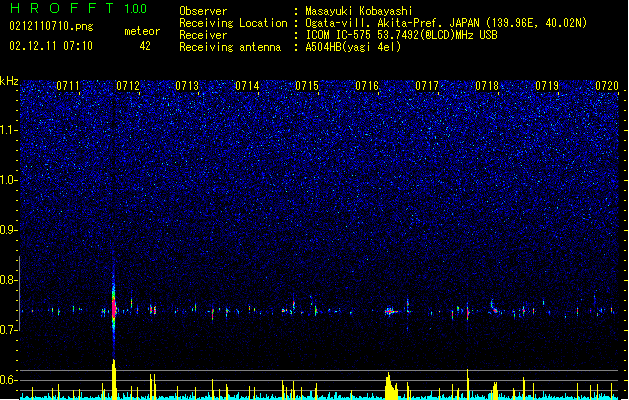Click the 0716 time marker
The height and width of the screenshot is (400, 629).
tap(367, 86)
